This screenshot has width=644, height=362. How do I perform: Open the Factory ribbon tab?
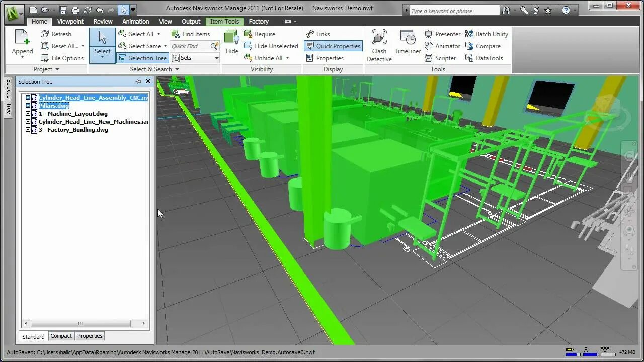point(259,21)
